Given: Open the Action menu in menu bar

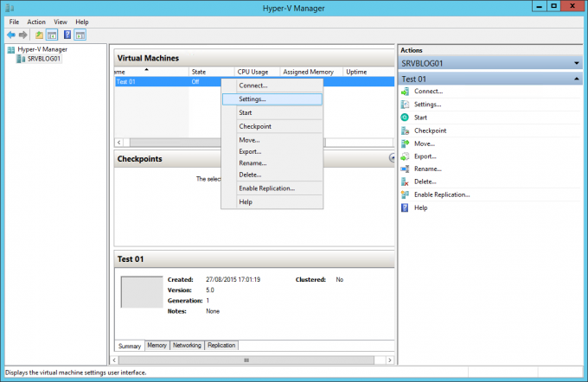Looking at the screenshot, I should pos(36,22).
